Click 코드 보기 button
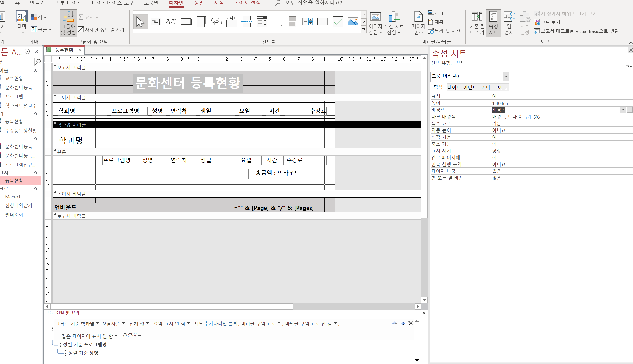This screenshot has width=633, height=364. pos(547,22)
